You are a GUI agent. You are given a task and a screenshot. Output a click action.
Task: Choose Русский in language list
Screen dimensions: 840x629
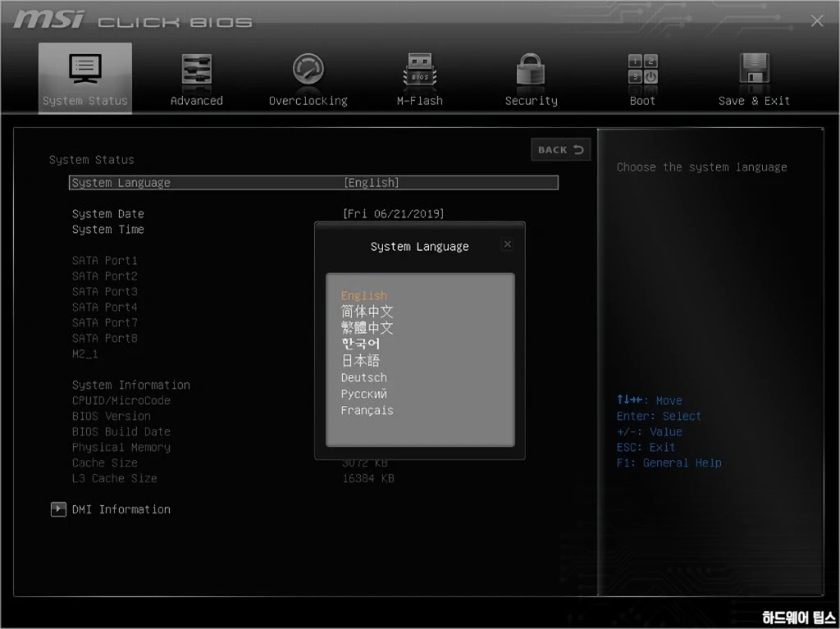(363, 394)
